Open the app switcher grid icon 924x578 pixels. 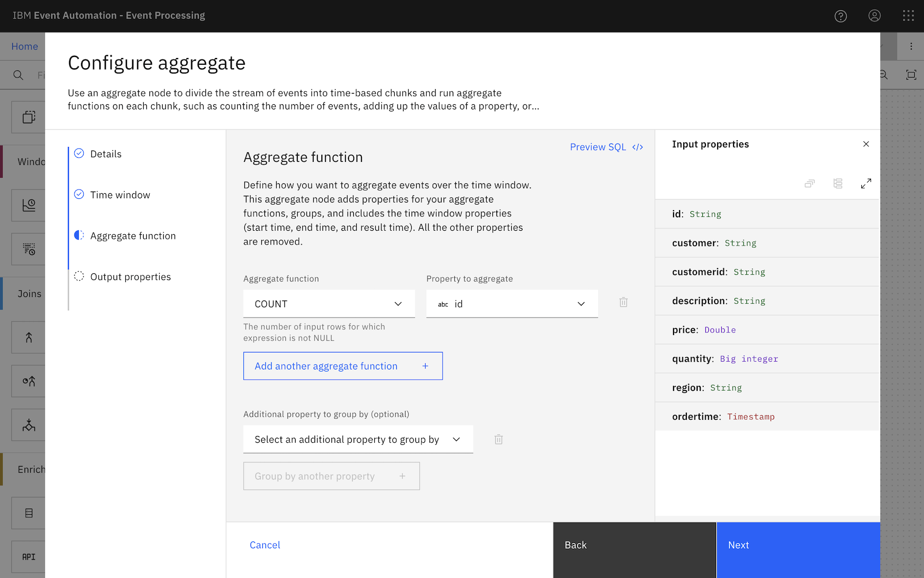click(908, 16)
